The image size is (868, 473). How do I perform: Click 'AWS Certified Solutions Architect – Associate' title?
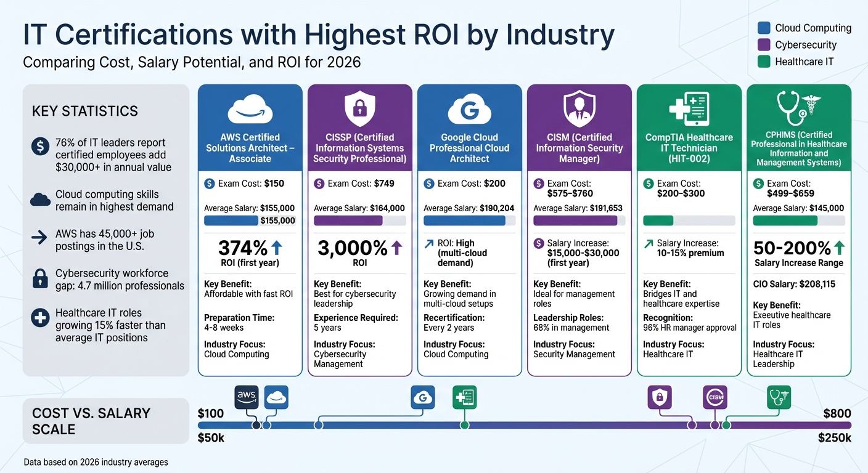click(x=250, y=148)
